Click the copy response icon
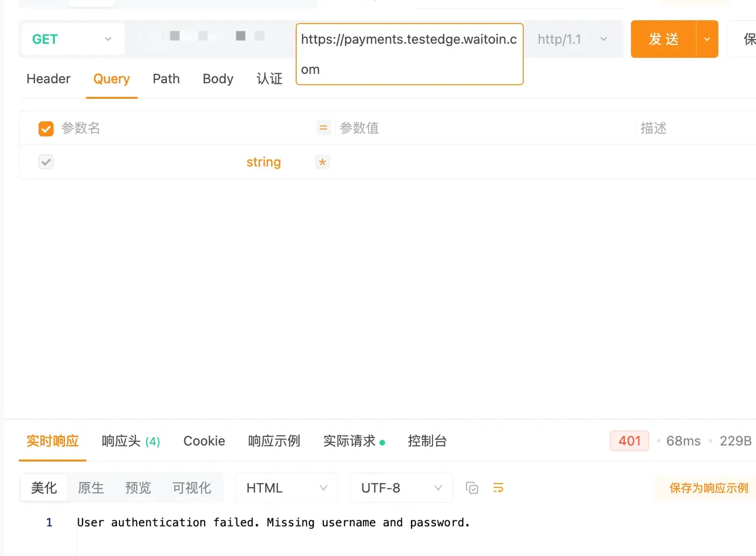This screenshot has width=756, height=556. [x=472, y=488]
